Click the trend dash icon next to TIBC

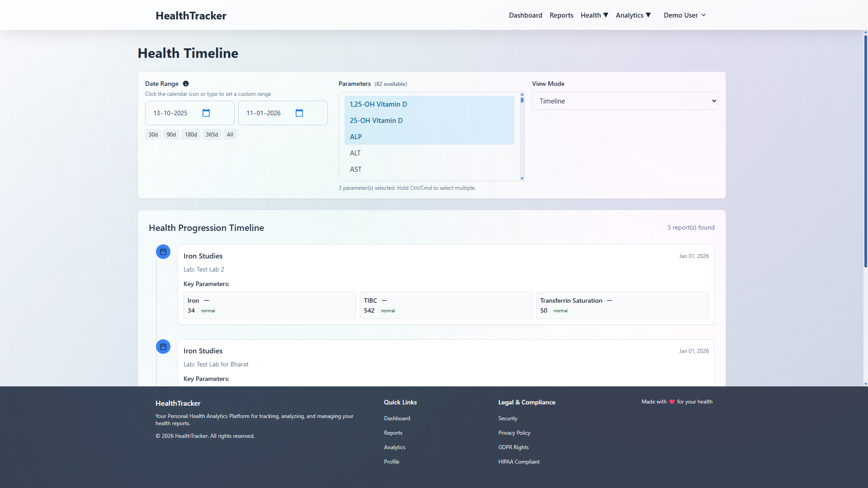pos(384,300)
